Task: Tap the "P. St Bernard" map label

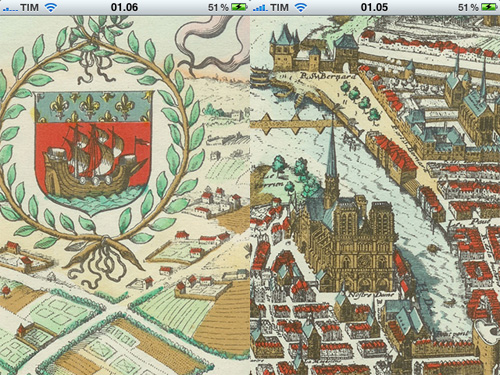Action: [x=327, y=76]
